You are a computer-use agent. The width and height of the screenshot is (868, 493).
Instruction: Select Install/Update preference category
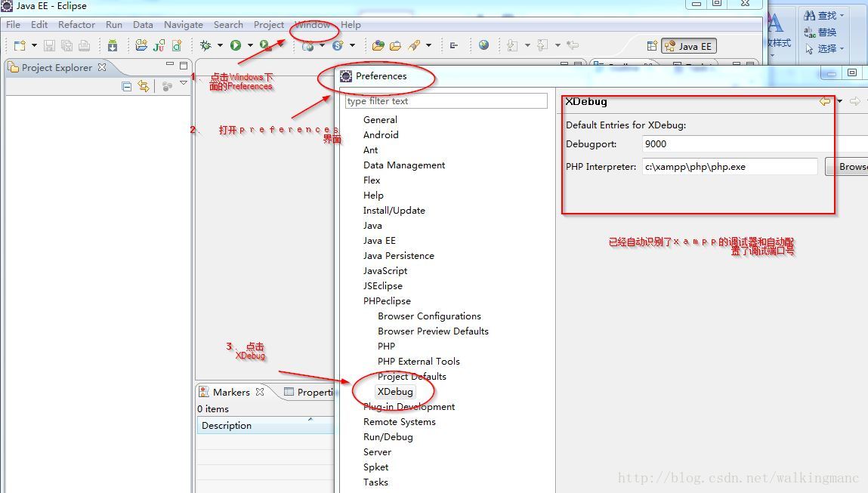coord(394,211)
